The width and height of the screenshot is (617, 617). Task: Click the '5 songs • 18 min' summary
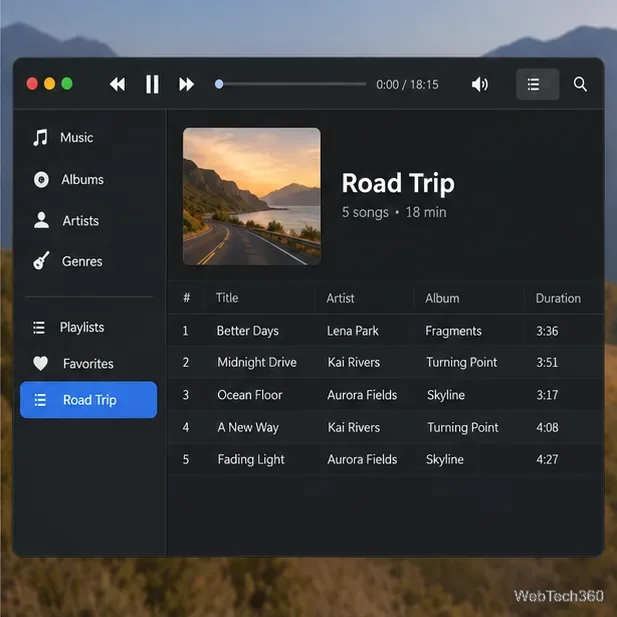click(394, 212)
